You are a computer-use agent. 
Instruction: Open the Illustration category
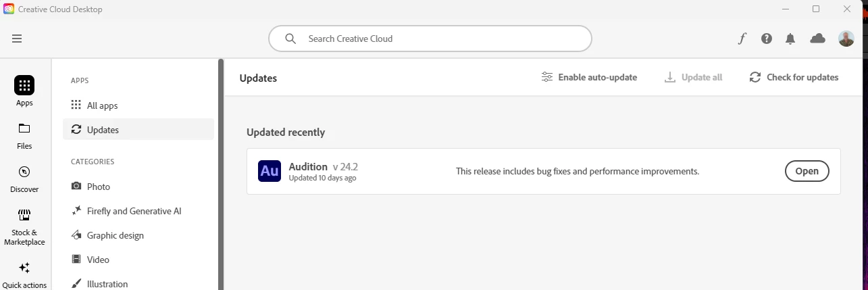click(138, 284)
